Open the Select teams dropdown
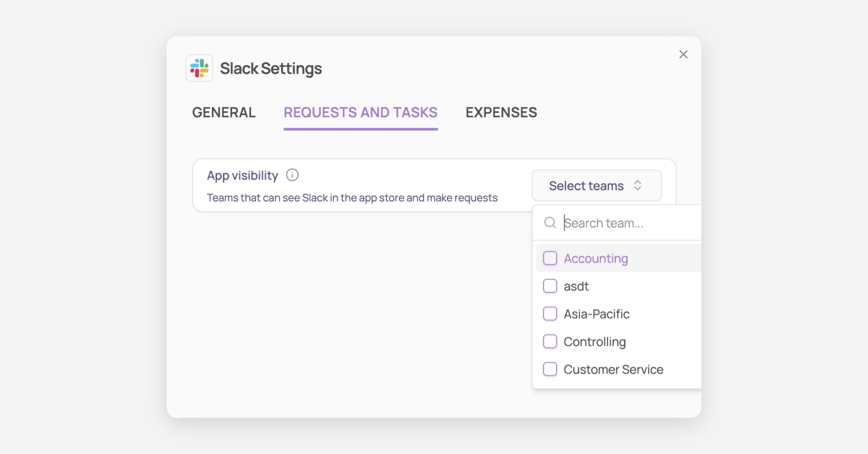This screenshot has height=454, width=868. pyautogui.click(x=596, y=185)
